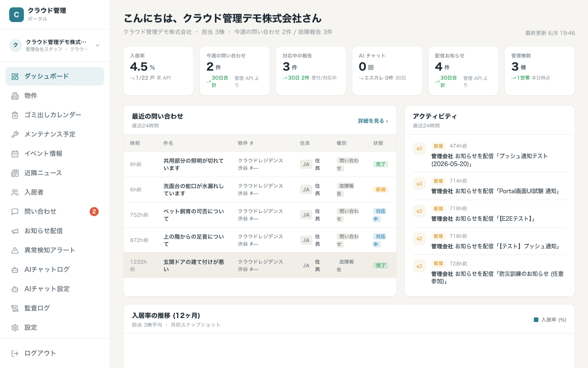Click the 件名 column header
Viewport: 588px width, 368px height.
click(168, 143)
